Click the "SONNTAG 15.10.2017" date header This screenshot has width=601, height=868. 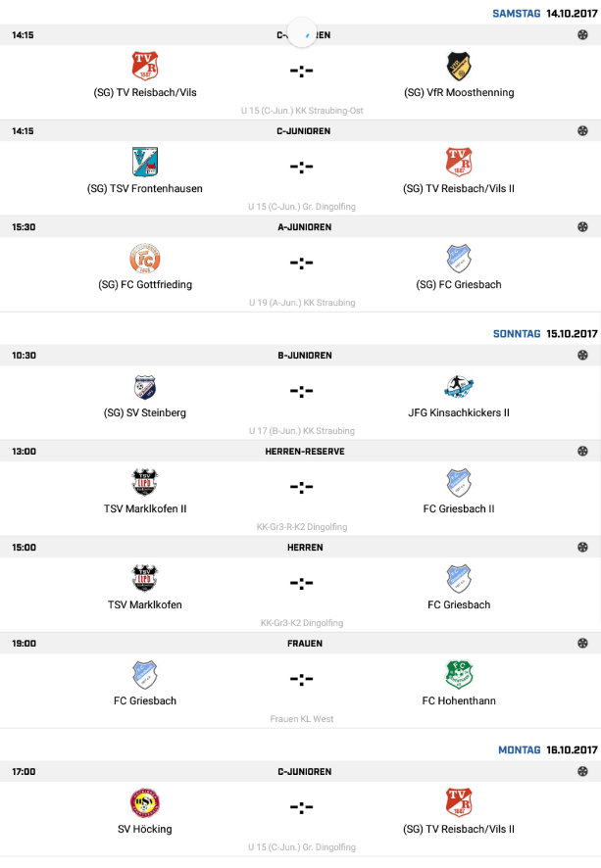pyautogui.click(x=544, y=334)
